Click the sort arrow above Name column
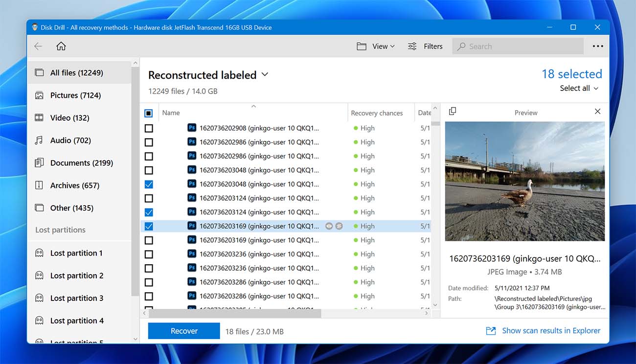The height and width of the screenshot is (364, 636). pos(253,106)
